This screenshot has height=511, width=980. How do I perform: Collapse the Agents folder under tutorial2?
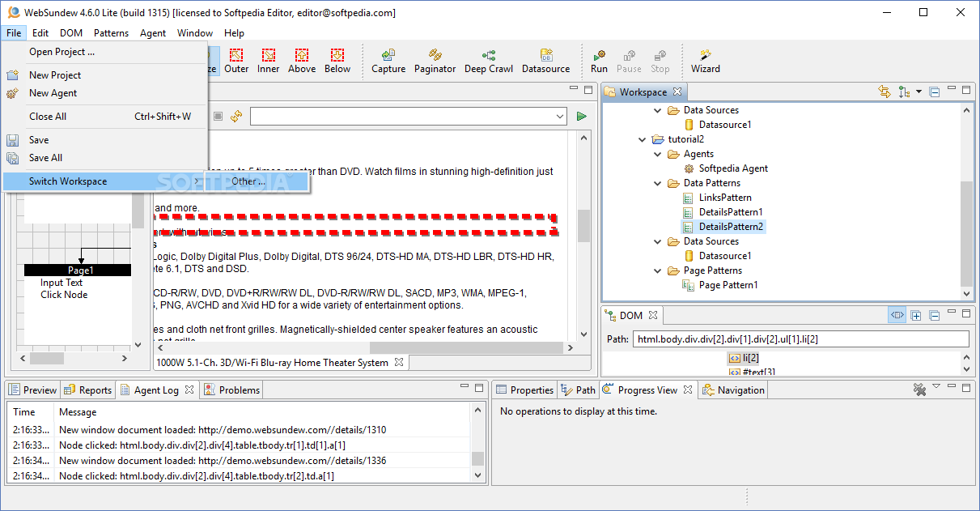[657, 154]
